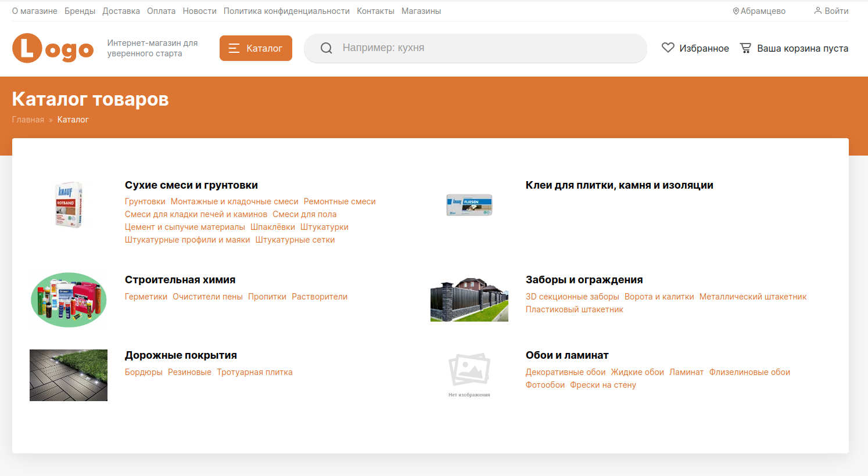Click the Главная breadcrumb link

coord(28,120)
